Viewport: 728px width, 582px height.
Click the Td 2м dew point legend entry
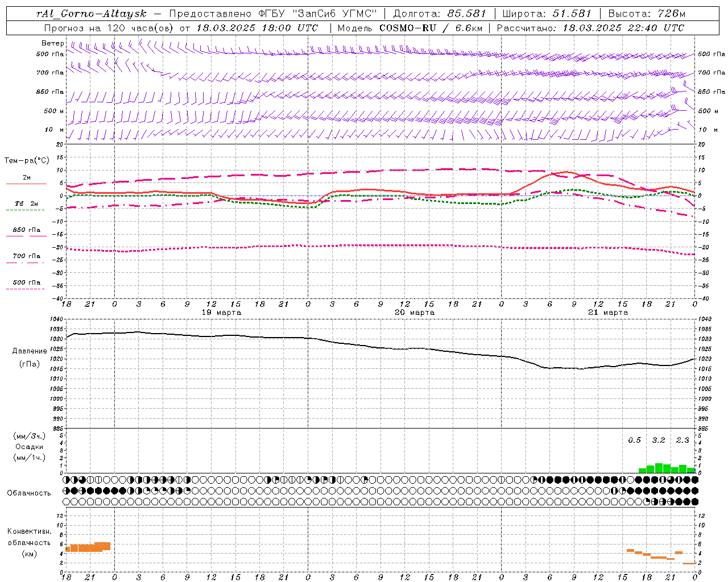(26, 203)
